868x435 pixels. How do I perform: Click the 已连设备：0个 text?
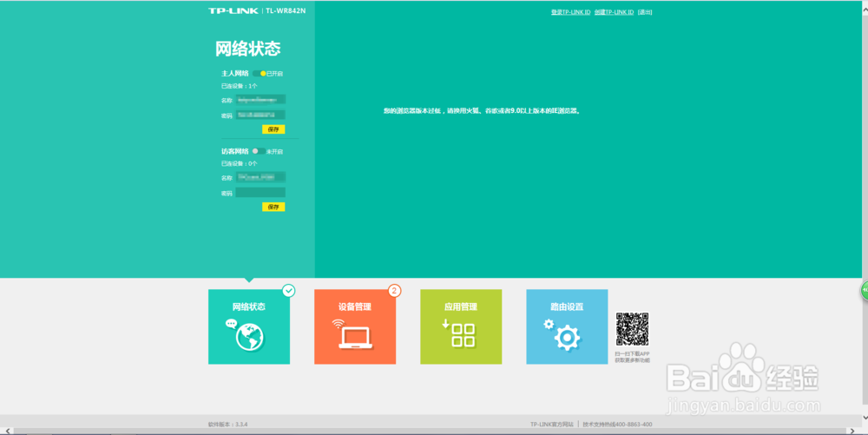point(240,164)
